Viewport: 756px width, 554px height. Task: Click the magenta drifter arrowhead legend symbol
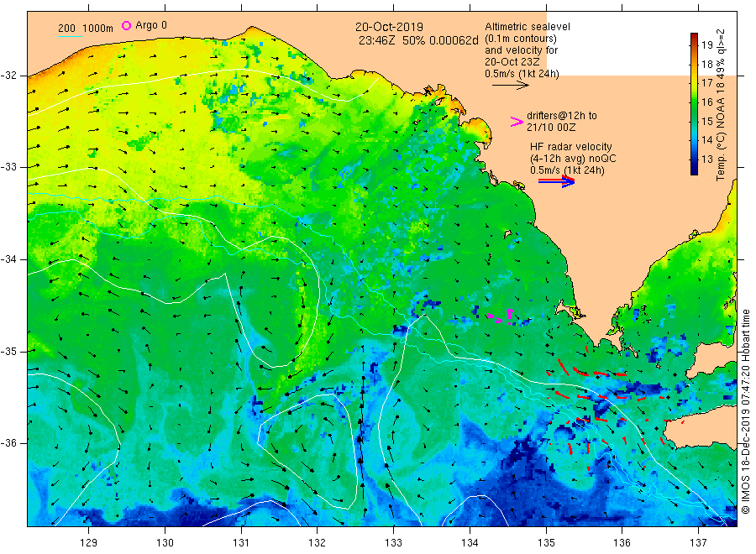click(x=517, y=122)
